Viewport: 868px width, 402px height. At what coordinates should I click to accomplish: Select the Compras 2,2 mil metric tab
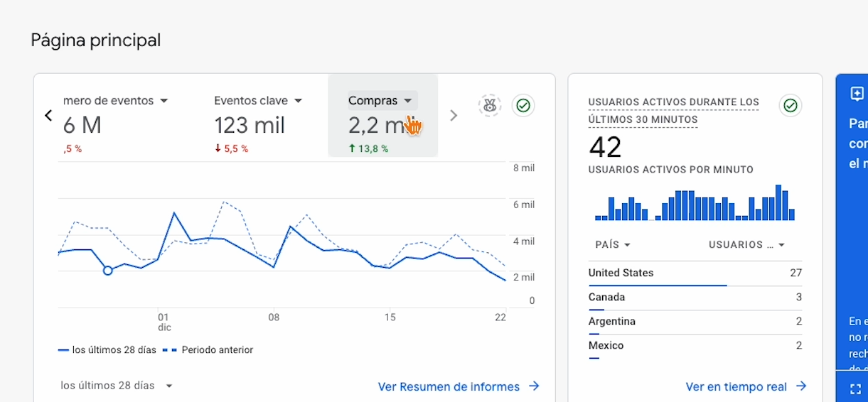point(382,115)
